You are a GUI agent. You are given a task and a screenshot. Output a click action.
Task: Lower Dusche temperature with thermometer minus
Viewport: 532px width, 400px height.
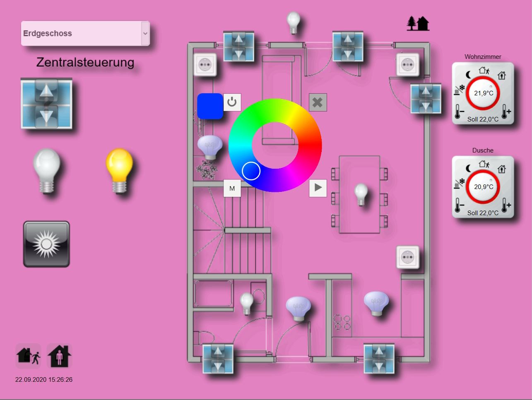[459, 205]
